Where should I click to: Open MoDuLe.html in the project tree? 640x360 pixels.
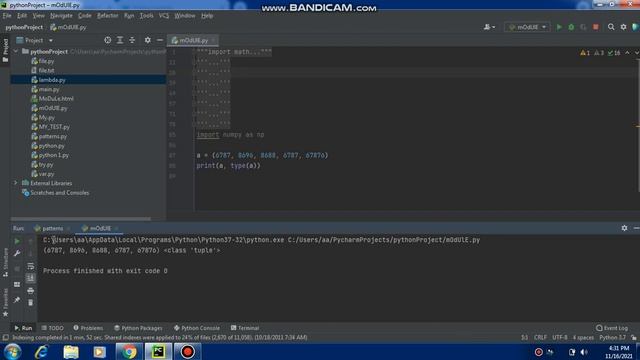[x=56, y=99]
